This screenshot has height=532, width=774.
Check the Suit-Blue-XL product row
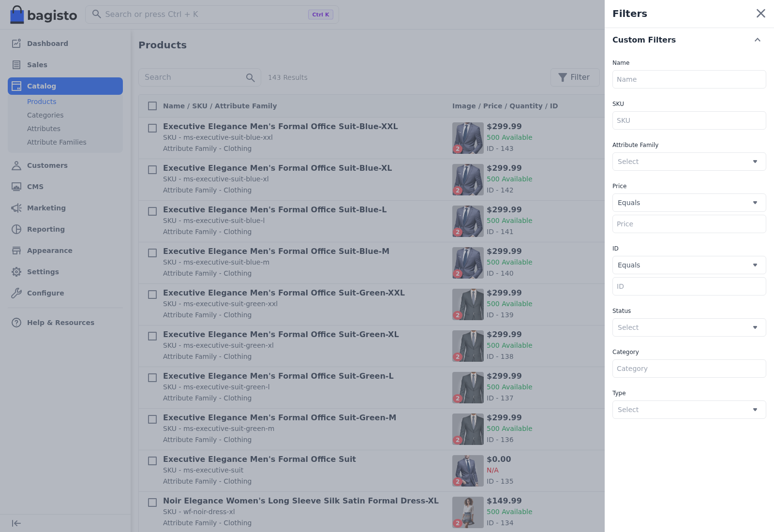pyautogui.click(x=152, y=170)
